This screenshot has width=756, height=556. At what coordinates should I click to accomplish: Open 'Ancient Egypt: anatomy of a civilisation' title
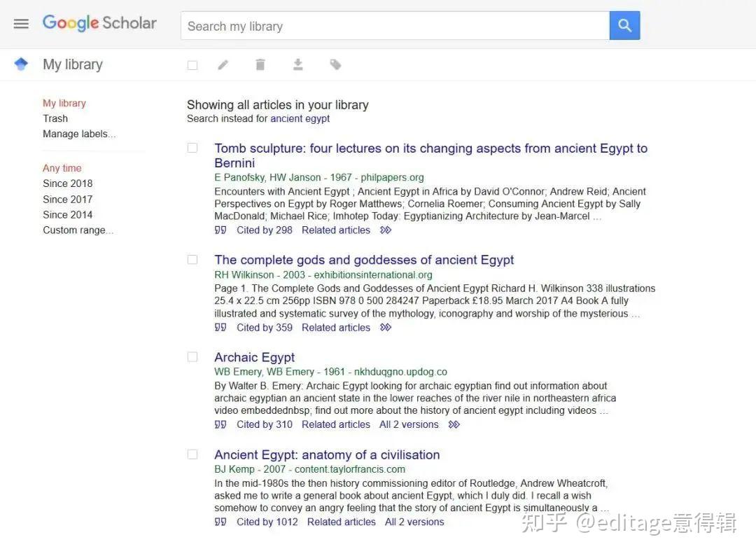[327, 454]
